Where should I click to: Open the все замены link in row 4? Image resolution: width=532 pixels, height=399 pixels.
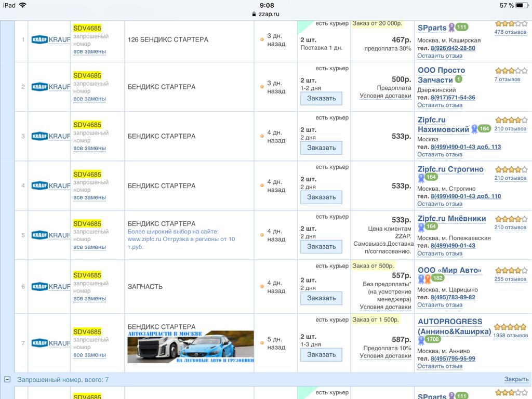pos(89,197)
